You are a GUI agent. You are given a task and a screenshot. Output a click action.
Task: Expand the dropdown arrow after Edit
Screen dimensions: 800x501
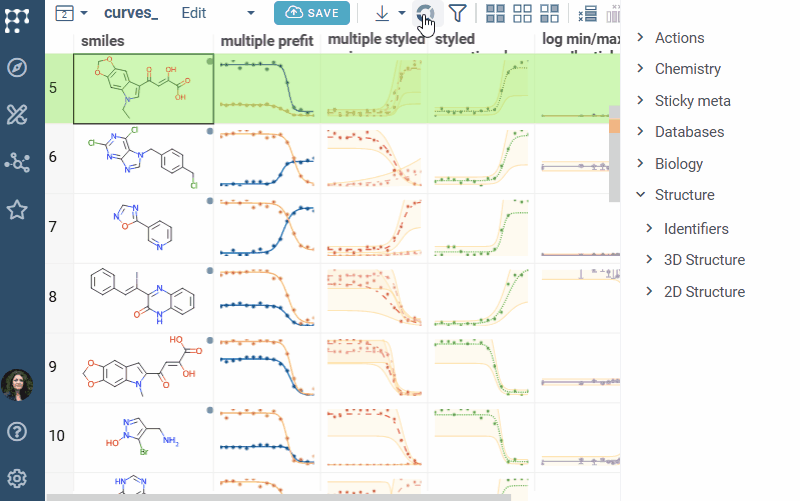click(251, 13)
